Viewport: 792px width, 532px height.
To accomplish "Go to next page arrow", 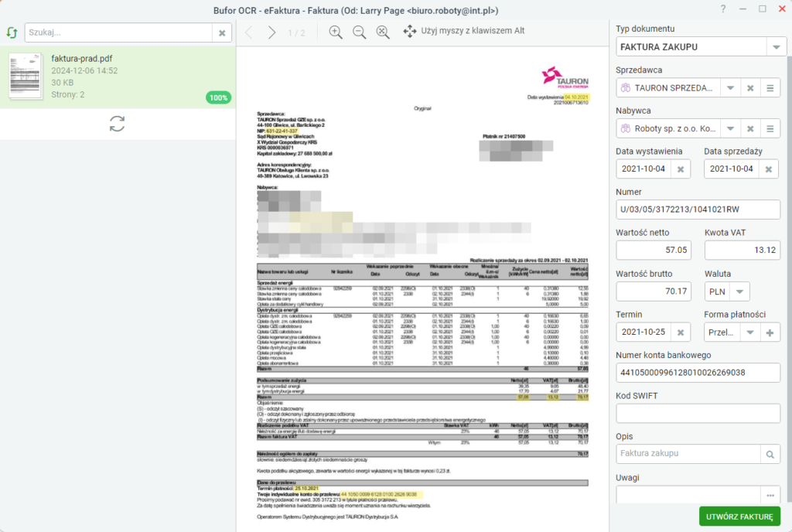I will [x=271, y=32].
